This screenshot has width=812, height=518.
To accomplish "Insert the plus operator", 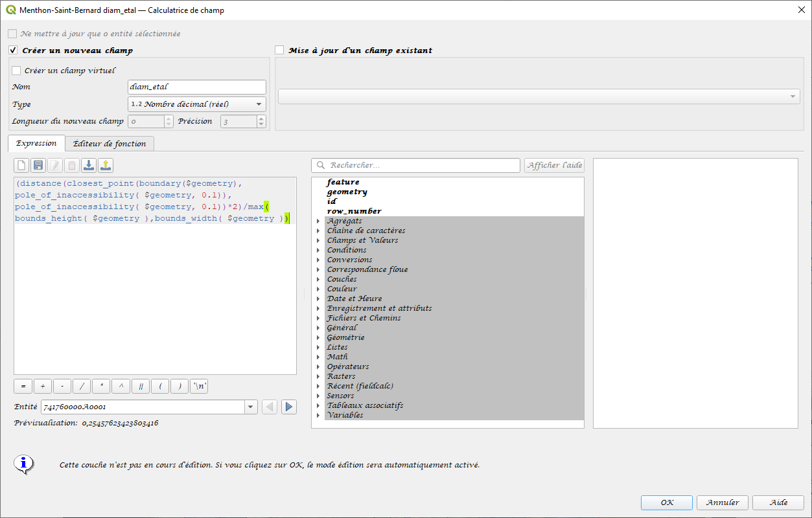I will click(42, 386).
